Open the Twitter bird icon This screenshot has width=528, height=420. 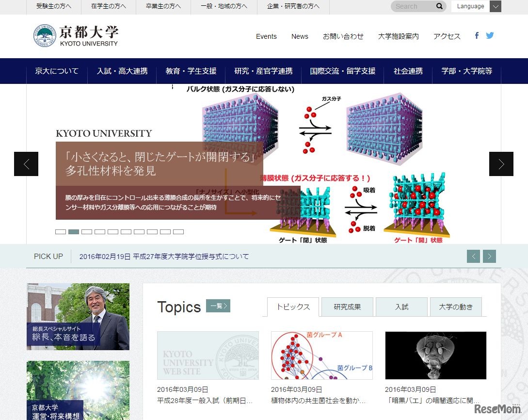coord(490,35)
